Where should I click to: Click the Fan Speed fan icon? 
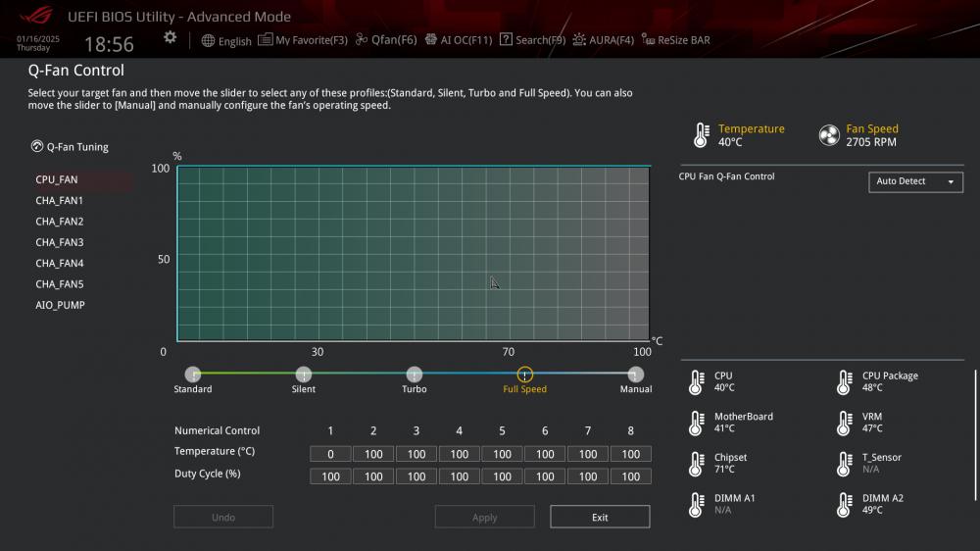pos(829,134)
